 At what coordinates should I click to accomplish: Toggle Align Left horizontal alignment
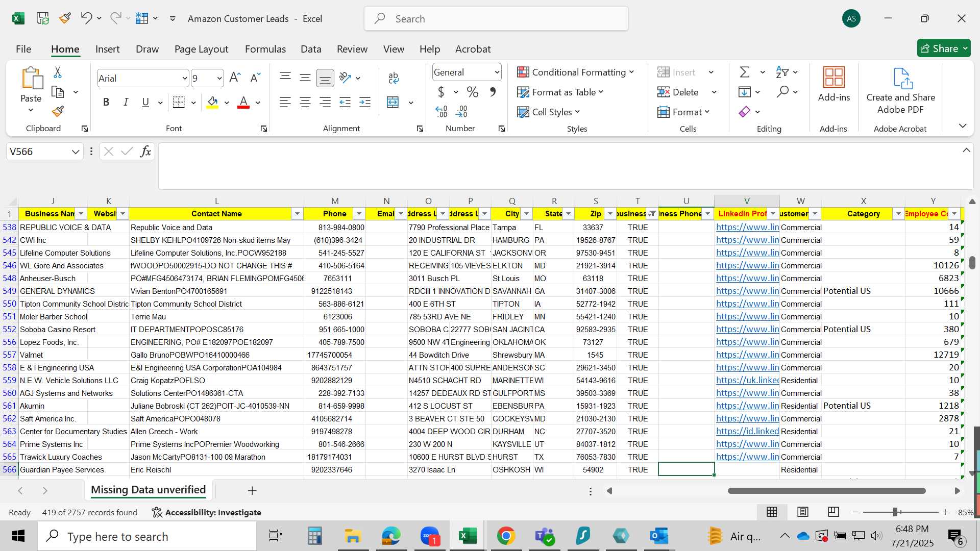click(285, 102)
